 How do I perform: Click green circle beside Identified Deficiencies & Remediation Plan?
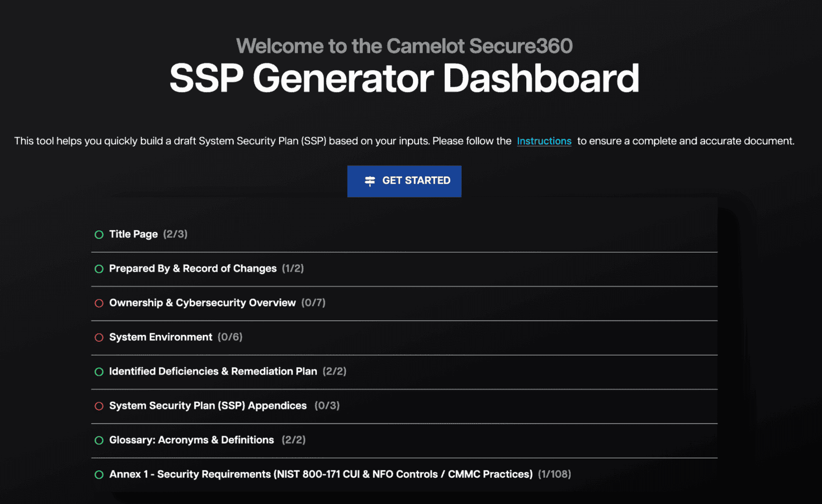tap(99, 372)
